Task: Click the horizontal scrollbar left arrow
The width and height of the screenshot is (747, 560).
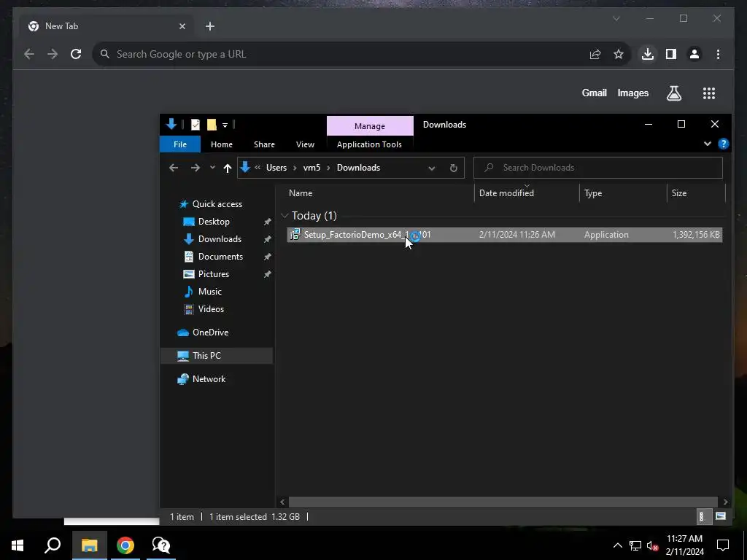Action: 282,502
